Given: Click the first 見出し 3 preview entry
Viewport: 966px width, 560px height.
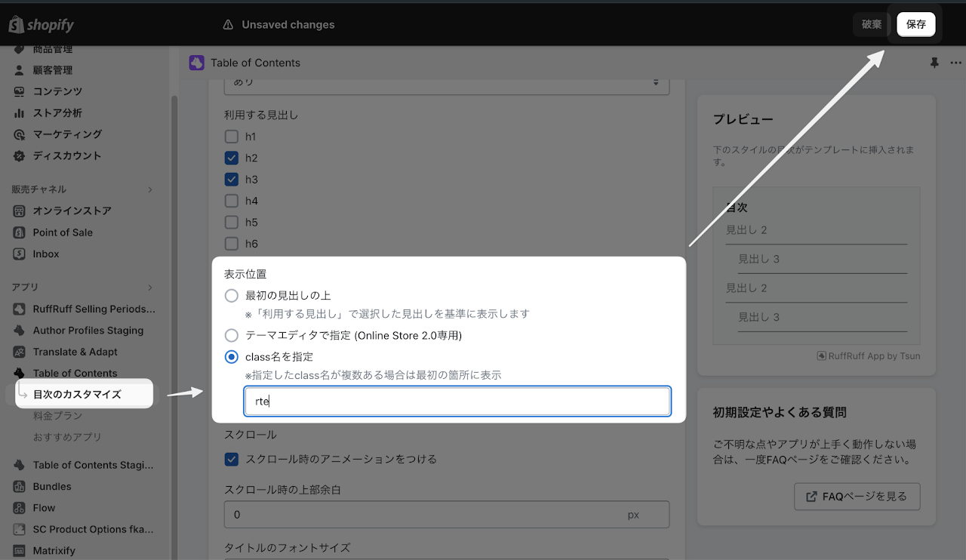Looking at the screenshot, I should click(x=758, y=259).
